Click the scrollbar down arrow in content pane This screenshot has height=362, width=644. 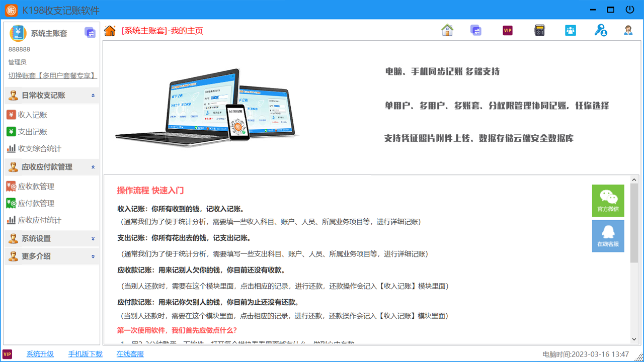634,339
